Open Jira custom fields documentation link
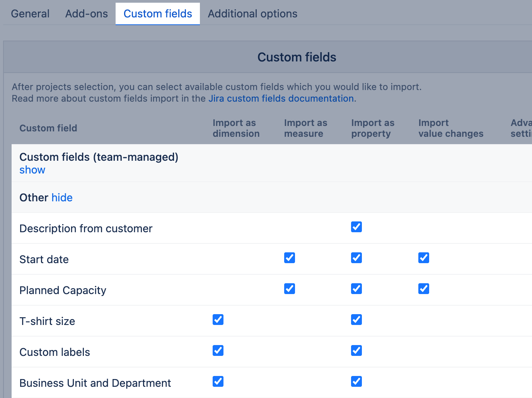532x398 pixels. [281, 99]
